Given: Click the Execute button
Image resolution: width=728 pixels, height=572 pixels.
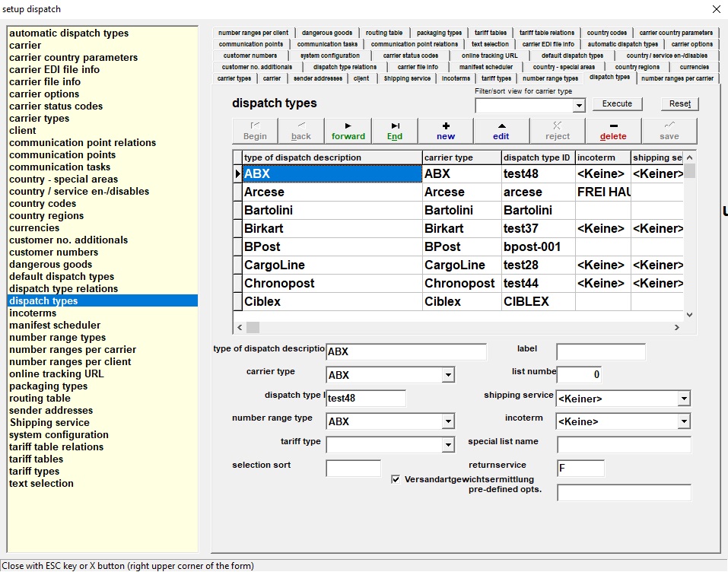Looking at the screenshot, I should (x=617, y=103).
